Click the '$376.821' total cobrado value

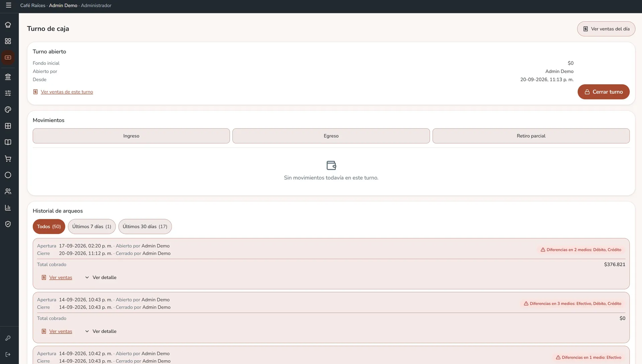[x=615, y=265]
